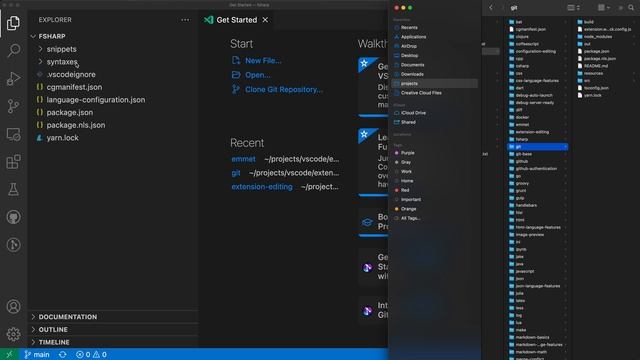Select node_modules folder in Finder
Screen dimensions: 640x360
[598, 36]
